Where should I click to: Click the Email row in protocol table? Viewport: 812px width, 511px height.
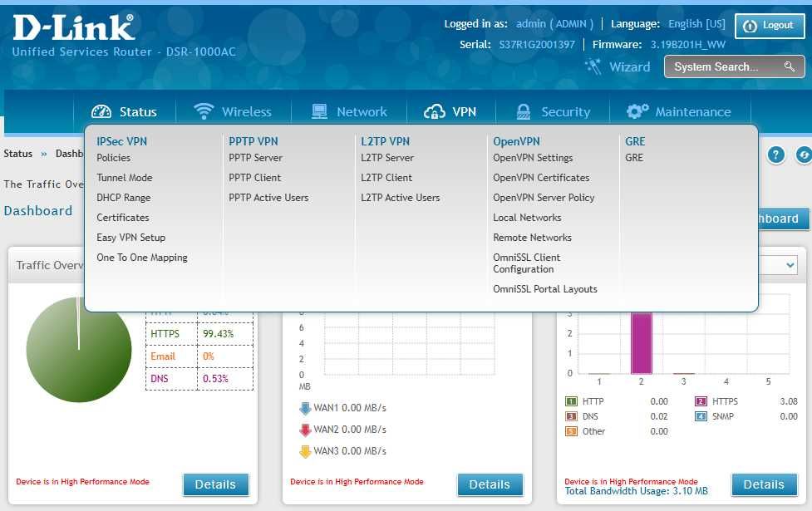[x=199, y=356]
